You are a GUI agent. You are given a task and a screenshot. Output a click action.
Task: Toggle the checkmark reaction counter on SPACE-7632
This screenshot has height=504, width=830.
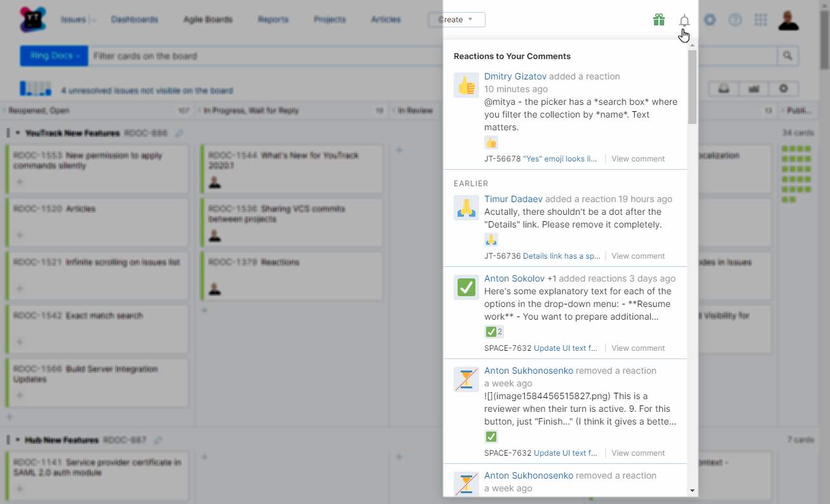494,331
